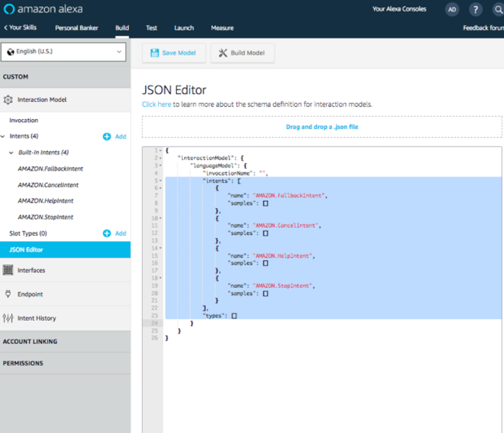
Task: Switch to the Test tab
Action: pos(152,28)
